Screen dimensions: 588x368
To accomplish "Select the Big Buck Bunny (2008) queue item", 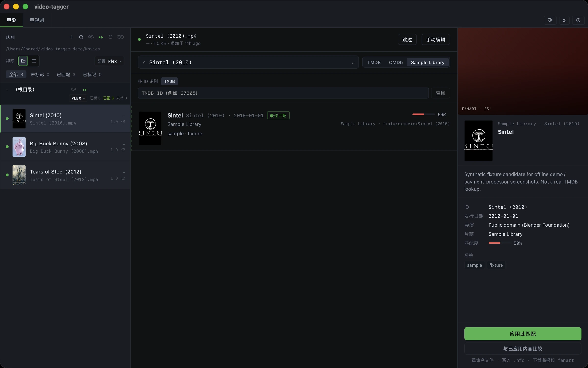I will point(66,147).
